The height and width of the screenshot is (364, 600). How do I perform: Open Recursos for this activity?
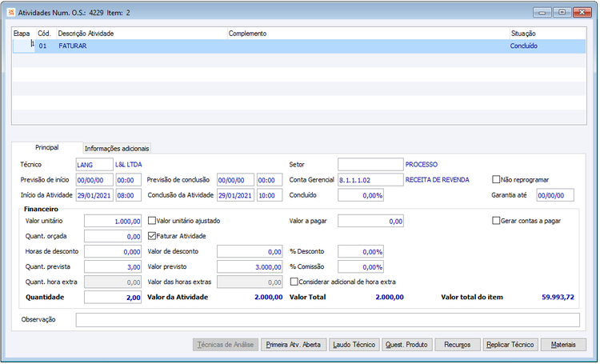coord(458,345)
